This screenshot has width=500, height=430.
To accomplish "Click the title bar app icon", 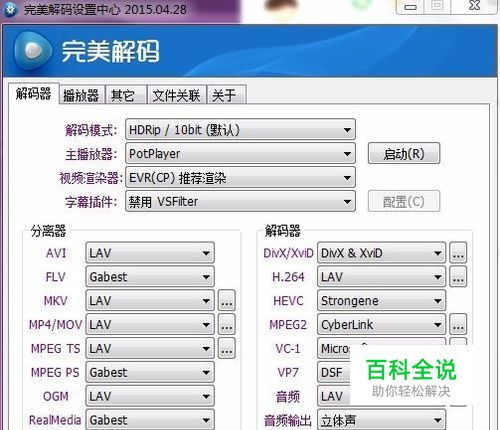I will (10, 9).
